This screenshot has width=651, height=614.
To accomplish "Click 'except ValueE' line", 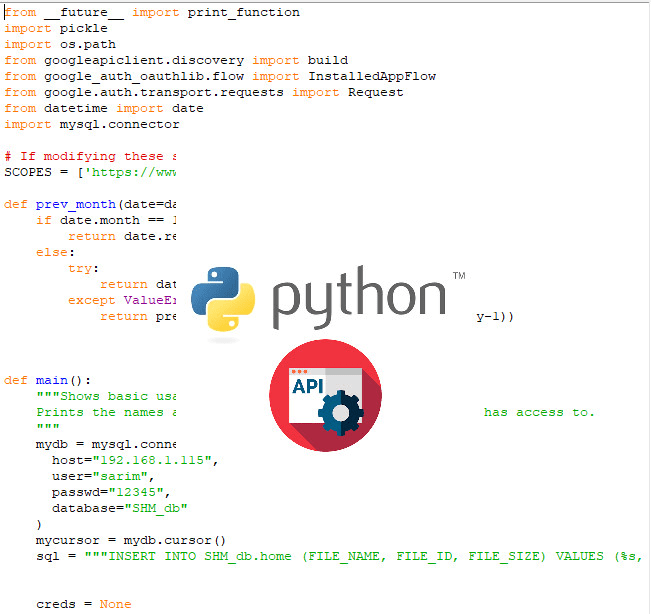I will click(x=122, y=301).
